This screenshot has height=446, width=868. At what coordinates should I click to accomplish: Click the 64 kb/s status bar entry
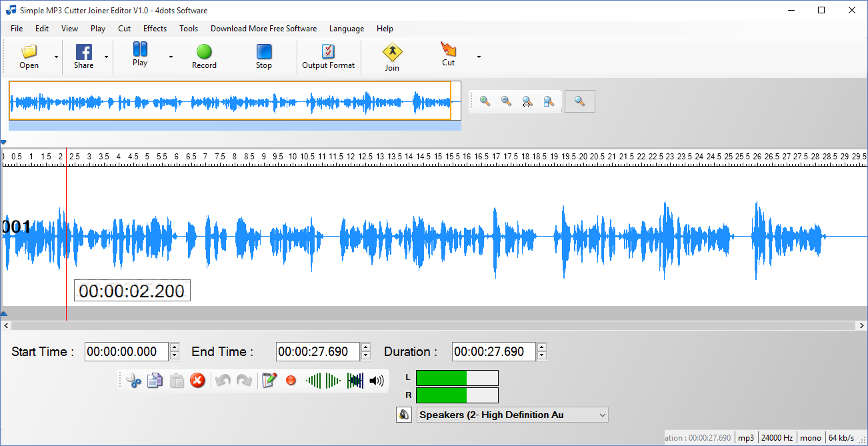point(842,438)
